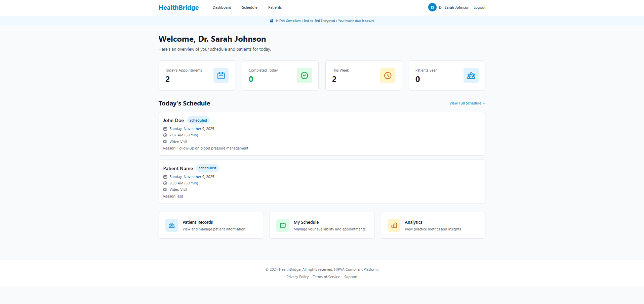This screenshot has height=304, width=644.
Task: Click the calendar icon on Today's Appointments card
Action: 221,75
